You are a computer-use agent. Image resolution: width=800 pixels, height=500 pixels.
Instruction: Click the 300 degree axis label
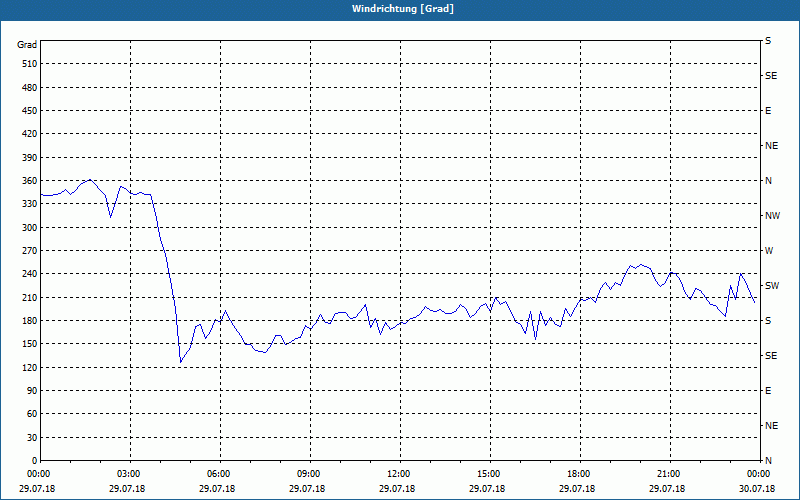point(29,228)
